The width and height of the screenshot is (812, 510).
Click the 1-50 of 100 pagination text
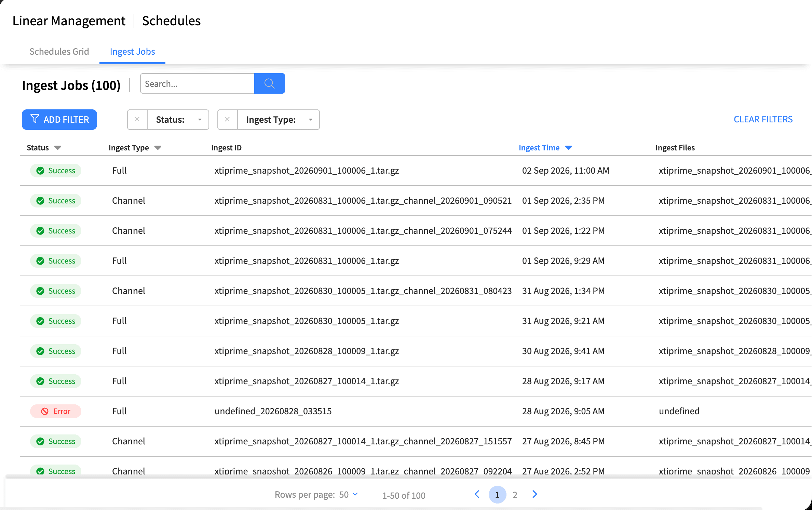pyautogui.click(x=404, y=495)
